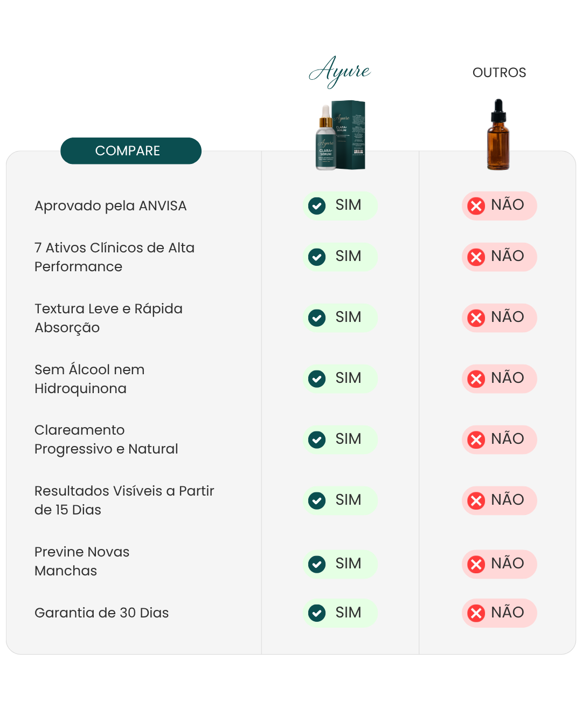Click green checkmark in Aprovado pela ANVISA row
This screenshot has width=582, height=728.
pos(317,205)
